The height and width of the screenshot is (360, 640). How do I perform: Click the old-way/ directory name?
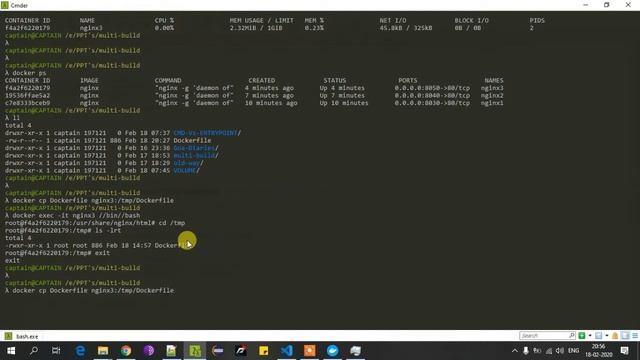pos(188,163)
